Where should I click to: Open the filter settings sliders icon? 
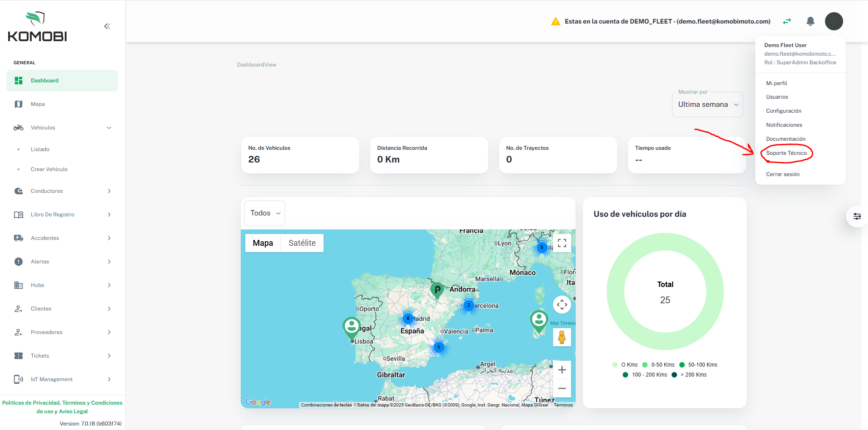[857, 216]
